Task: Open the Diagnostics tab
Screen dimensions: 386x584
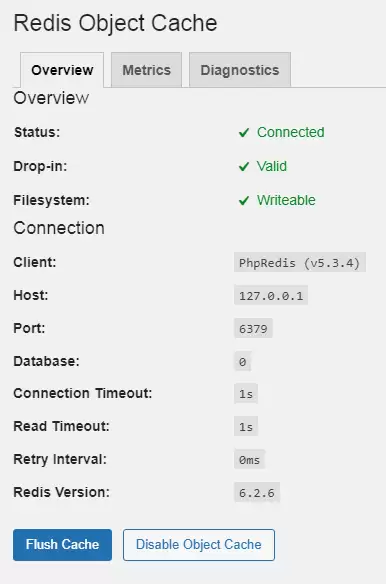Action: [x=240, y=70]
